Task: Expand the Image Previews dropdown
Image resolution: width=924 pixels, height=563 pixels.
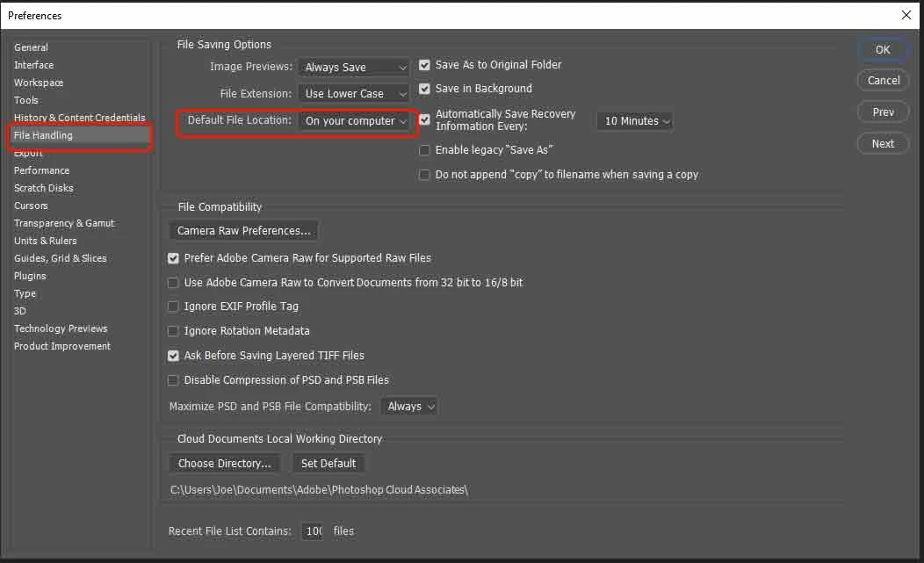Action: [354, 68]
